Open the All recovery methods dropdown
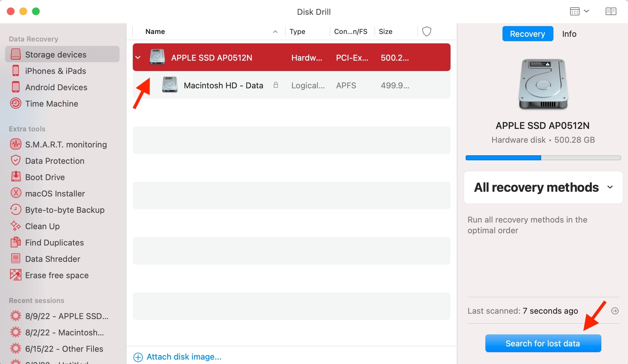The height and width of the screenshot is (364, 628). (x=543, y=187)
